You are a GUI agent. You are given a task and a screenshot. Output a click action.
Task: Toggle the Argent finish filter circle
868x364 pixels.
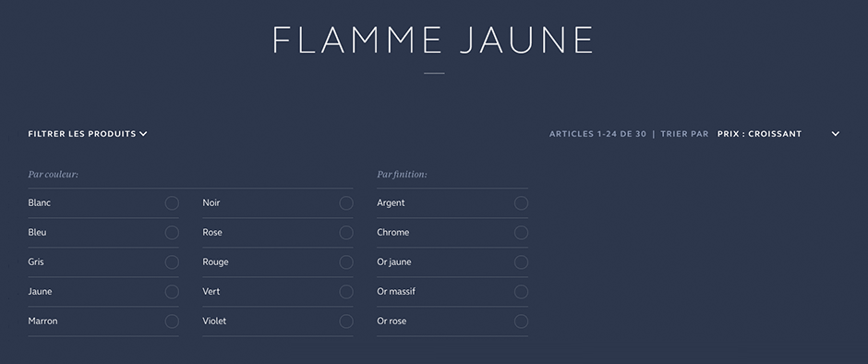tap(521, 202)
